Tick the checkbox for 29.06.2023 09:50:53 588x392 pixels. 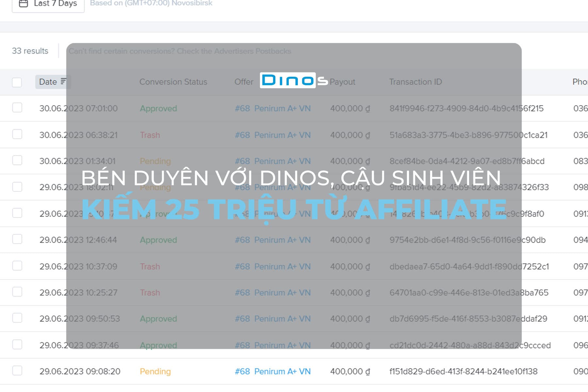pos(17,318)
